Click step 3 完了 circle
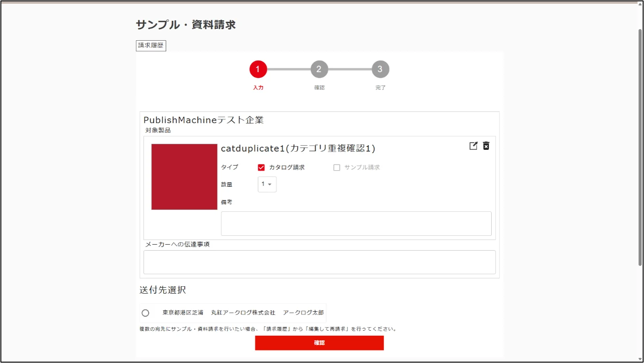This screenshot has height=363, width=644. [x=380, y=69]
